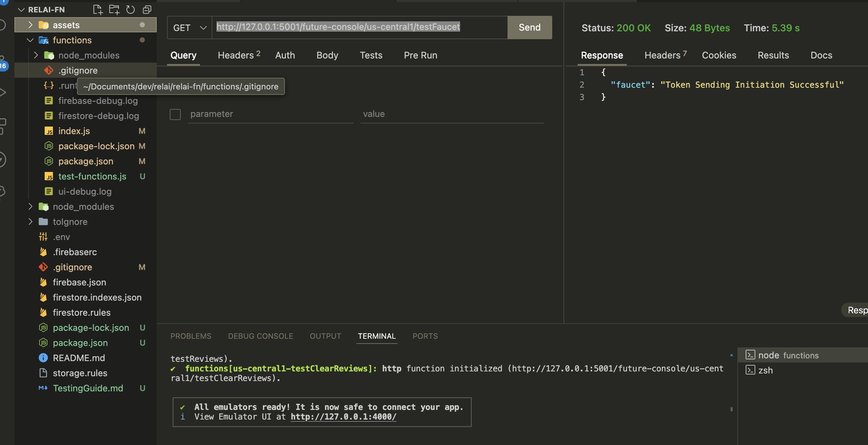
Task: Select the node functions terminal session
Action: click(x=802, y=355)
